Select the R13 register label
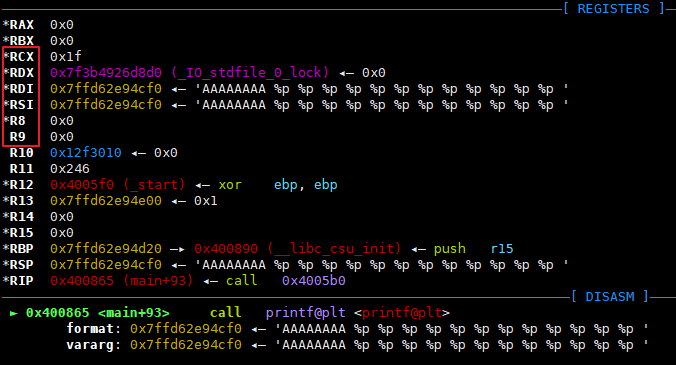Image resolution: width=676 pixels, height=365 pixels. [x=22, y=200]
